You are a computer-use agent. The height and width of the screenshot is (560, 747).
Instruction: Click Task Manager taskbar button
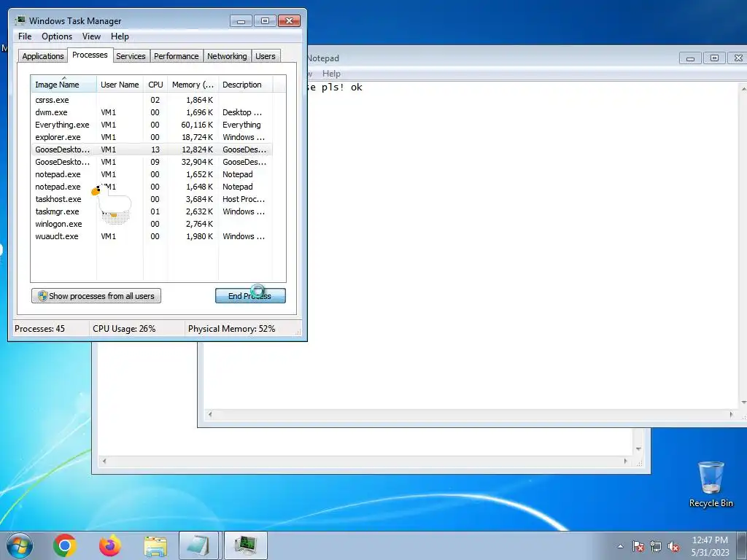point(245,545)
